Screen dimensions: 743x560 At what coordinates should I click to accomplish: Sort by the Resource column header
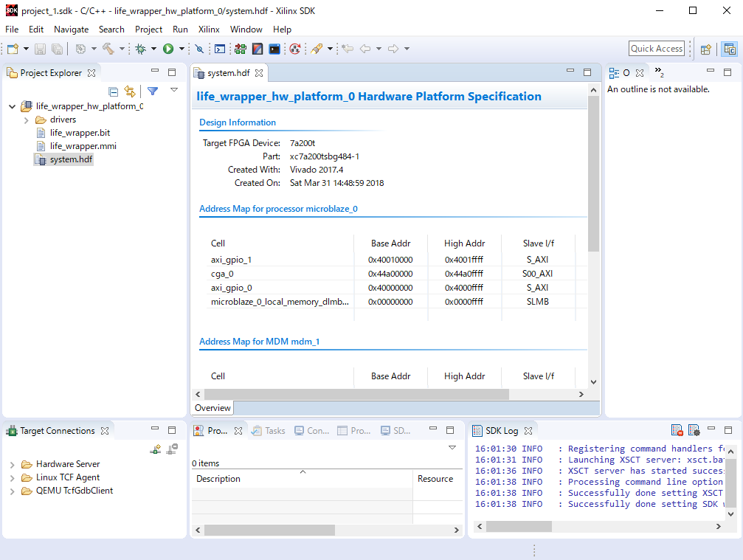[438, 479]
